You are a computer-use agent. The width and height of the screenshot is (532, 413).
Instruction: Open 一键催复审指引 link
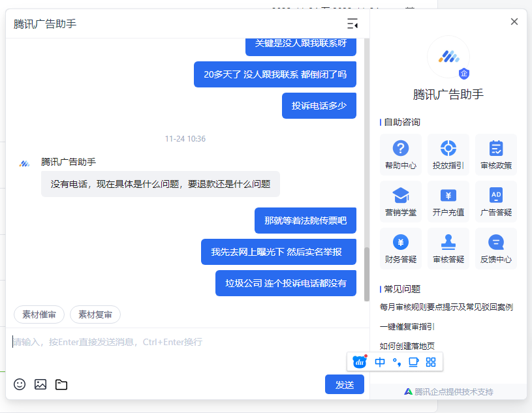pyautogui.click(x=407, y=326)
